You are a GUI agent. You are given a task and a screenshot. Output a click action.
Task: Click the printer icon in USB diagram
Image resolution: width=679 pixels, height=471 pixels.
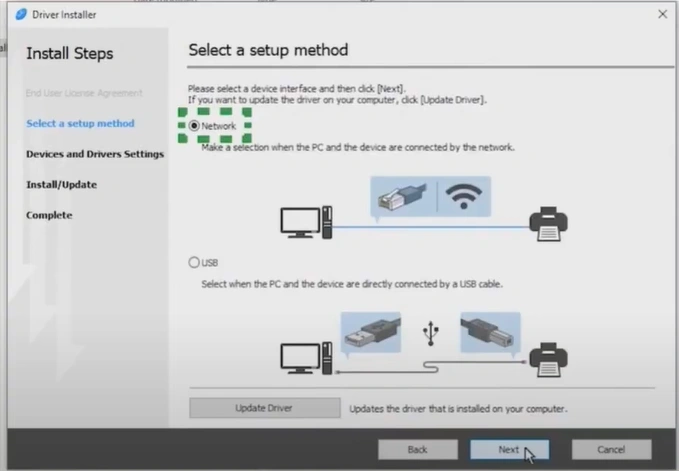pyautogui.click(x=548, y=357)
